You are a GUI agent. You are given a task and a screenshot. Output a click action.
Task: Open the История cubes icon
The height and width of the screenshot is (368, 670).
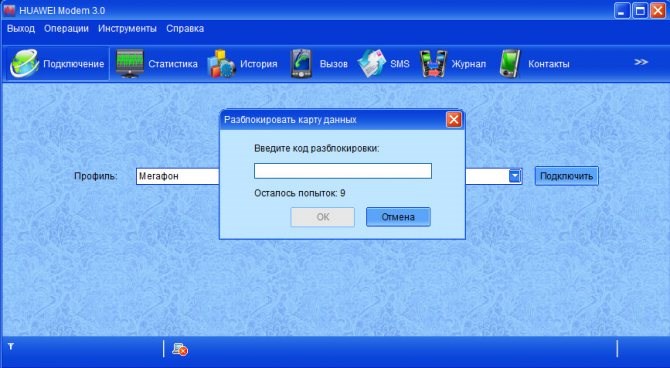(x=221, y=64)
